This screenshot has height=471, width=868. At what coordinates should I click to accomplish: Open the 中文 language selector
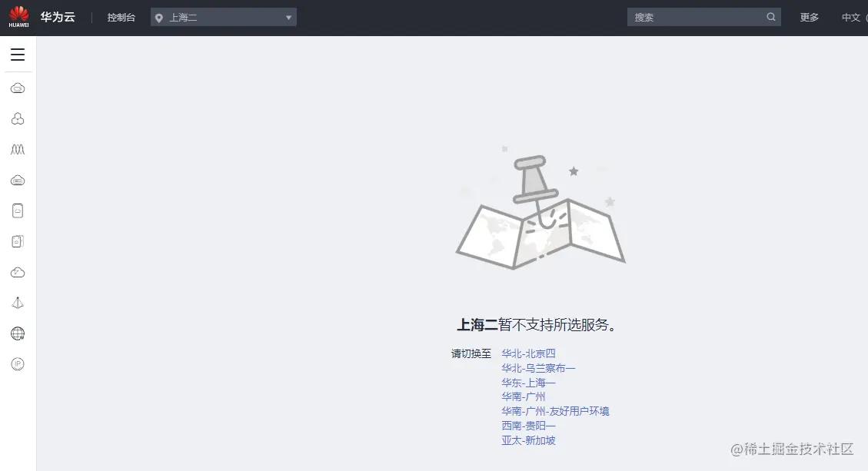pyautogui.click(x=851, y=18)
